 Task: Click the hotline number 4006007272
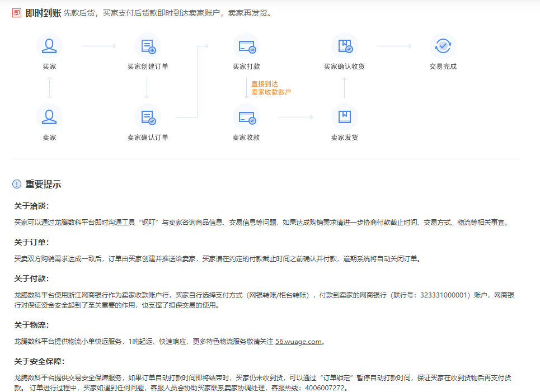tap(325, 388)
